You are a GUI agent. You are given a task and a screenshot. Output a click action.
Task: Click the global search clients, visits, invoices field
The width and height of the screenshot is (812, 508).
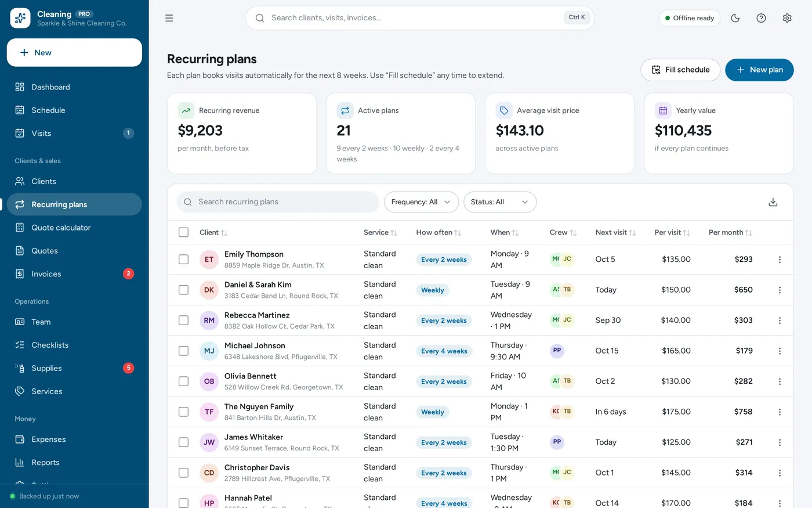(420, 18)
